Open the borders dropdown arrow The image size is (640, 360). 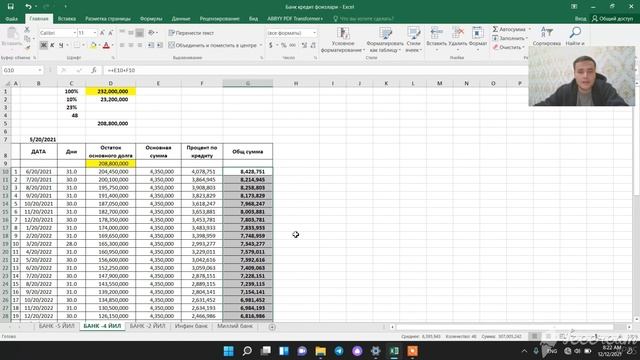[x=84, y=45]
